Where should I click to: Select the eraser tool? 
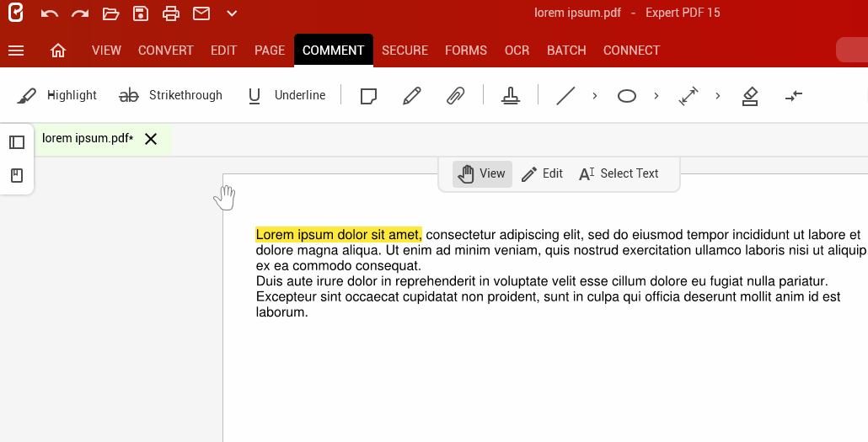[750, 96]
